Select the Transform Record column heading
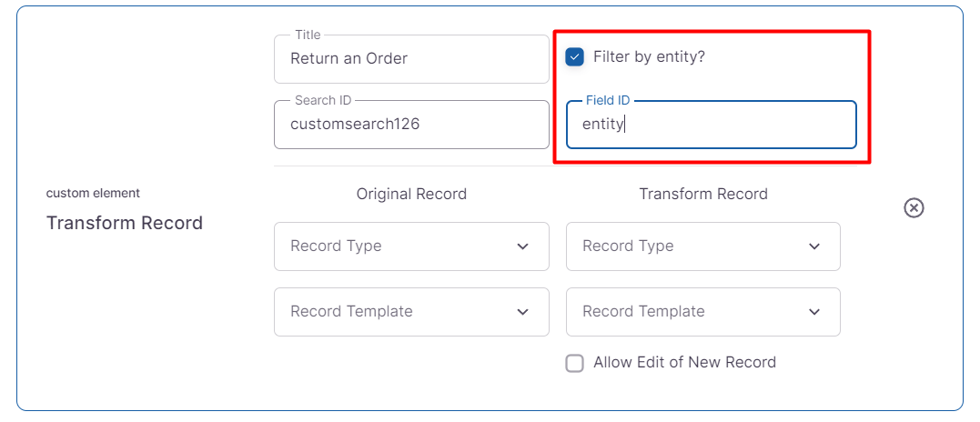Viewport: 980px width, 422px height. click(703, 194)
